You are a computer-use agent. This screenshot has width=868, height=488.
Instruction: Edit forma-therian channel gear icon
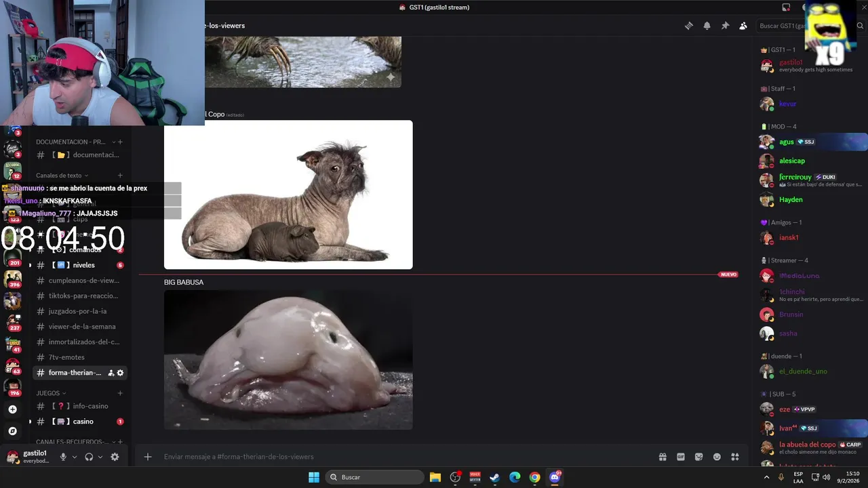click(121, 373)
